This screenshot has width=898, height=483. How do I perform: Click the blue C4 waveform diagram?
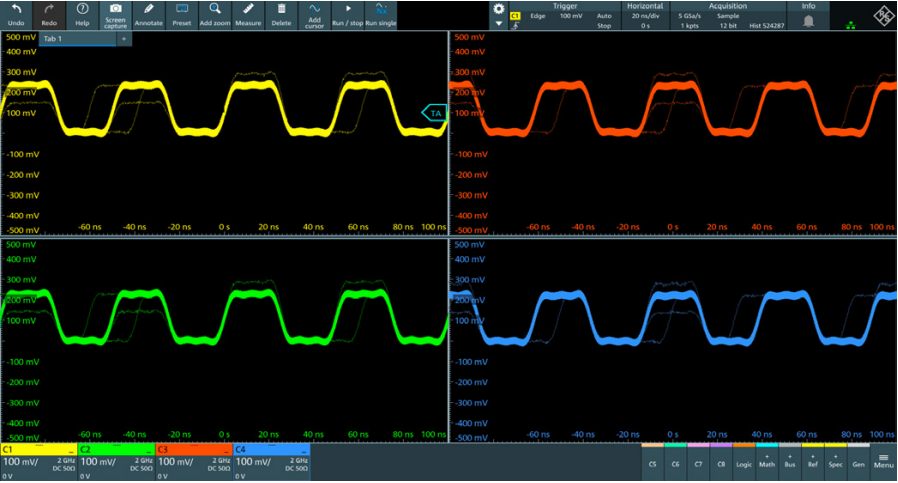(674, 340)
